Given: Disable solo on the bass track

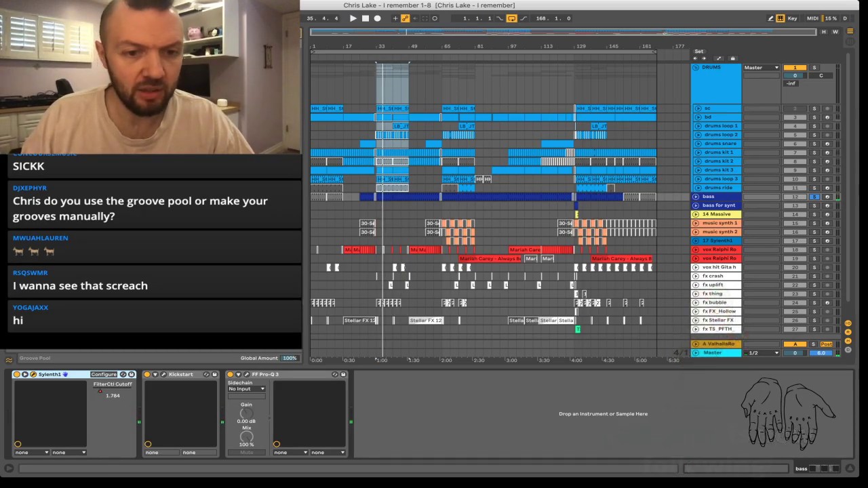Looking at the screenshot, I should pyautogui.click(x=814, y=197).
